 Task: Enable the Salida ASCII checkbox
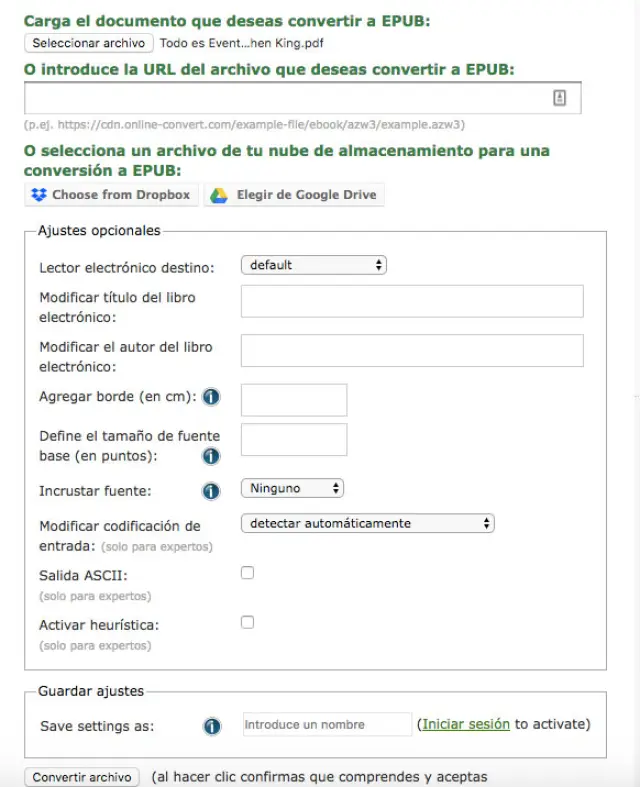[247, 573]
